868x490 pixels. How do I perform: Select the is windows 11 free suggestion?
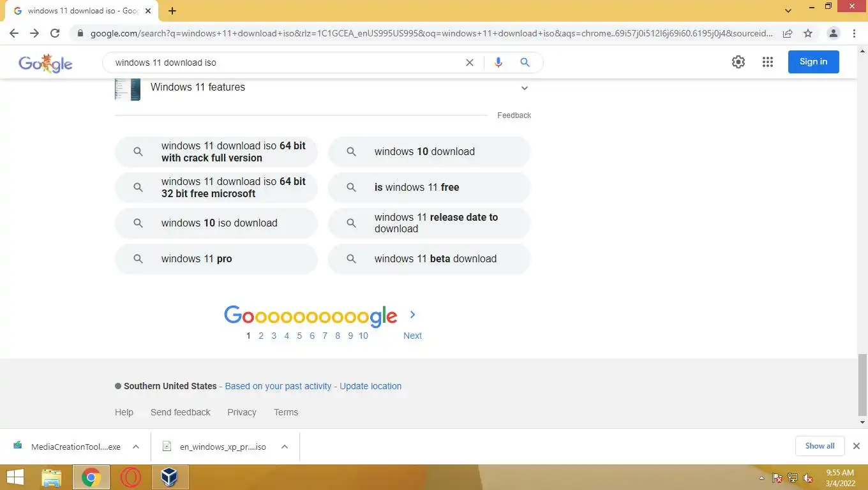click(x=430, y=188)
